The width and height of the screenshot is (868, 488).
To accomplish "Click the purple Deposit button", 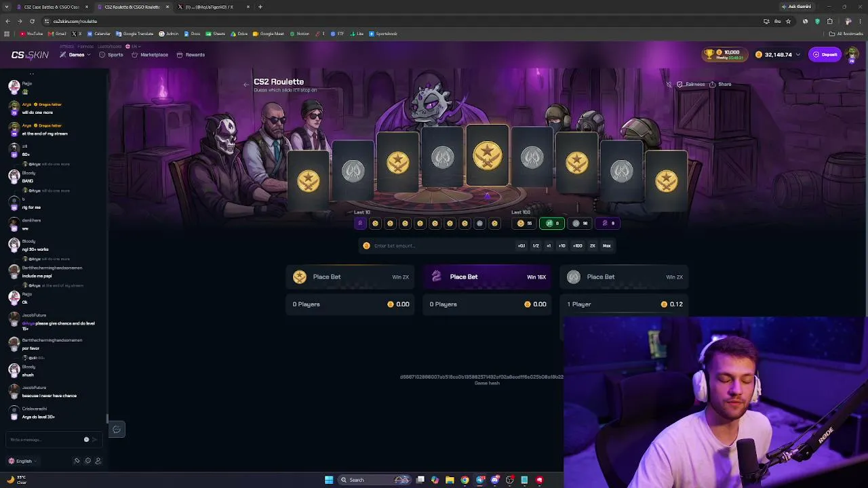I will (825, 55).
